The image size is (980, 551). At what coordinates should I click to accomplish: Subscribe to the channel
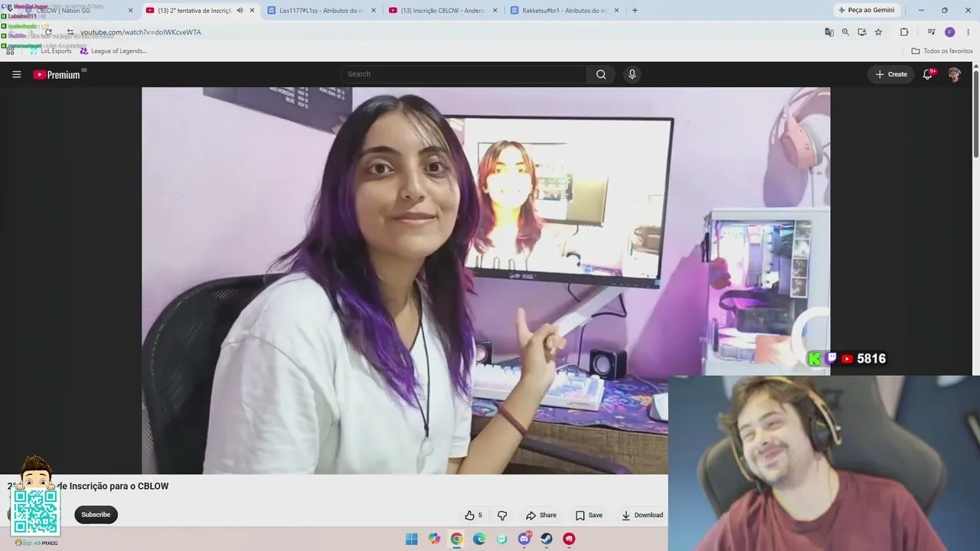point(96,514)
